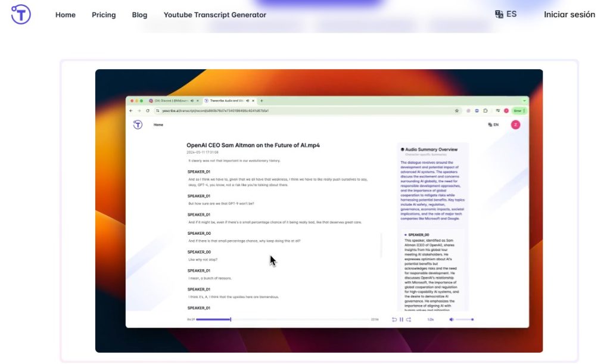Open the Youtube Transcript Generator link
The width and height of the screenshot is (610, 364).
click(215, 15)
